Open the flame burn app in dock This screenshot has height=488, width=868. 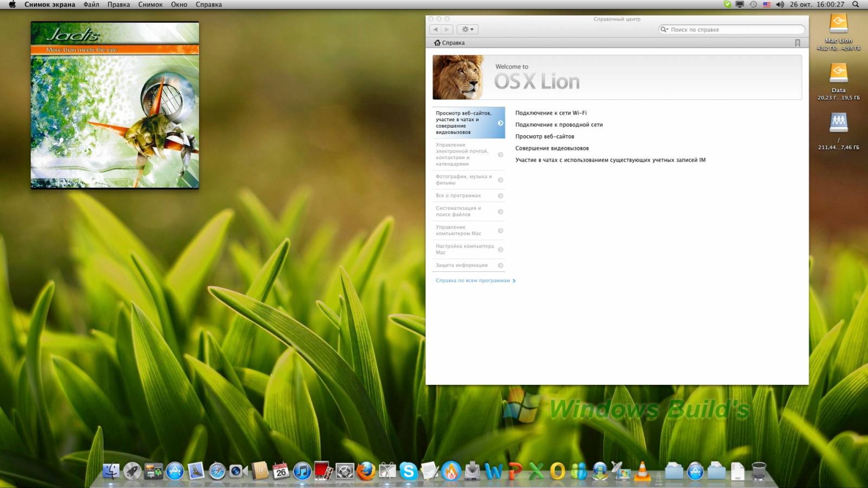coord(451,471)
